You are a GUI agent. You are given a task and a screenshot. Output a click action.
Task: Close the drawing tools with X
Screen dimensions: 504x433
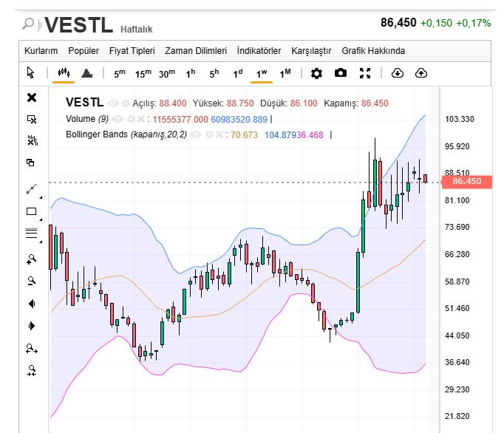pyautogui.click(x=32, y=98)
